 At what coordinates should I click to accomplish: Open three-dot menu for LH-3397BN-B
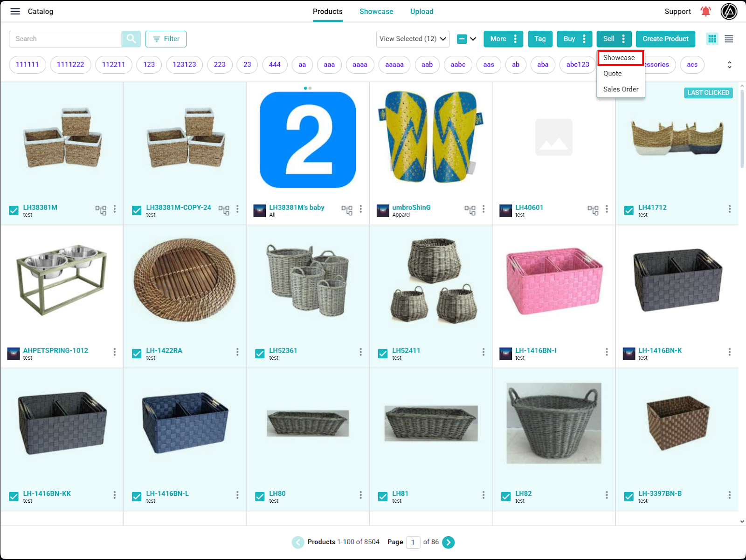coord(730,495)
